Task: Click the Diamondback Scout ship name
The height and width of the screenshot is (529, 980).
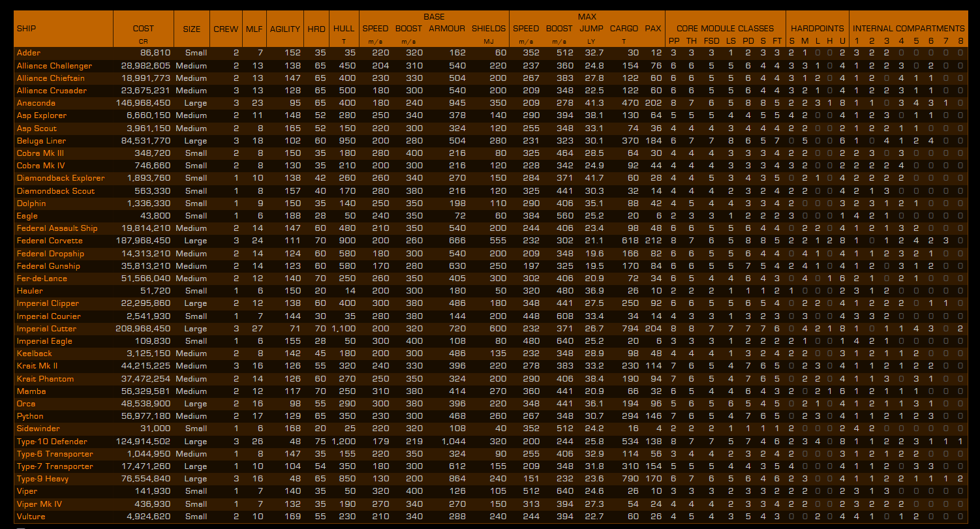Action: point(55,191)
